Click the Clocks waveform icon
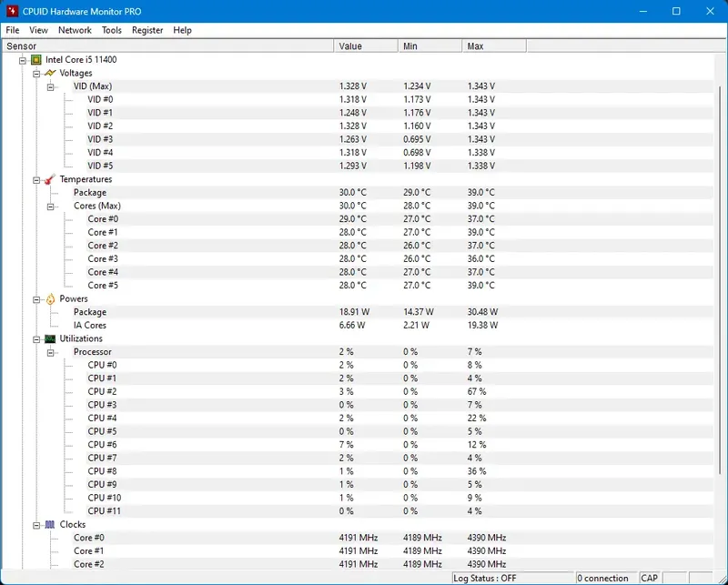The image size is (728, 585). [x=50, y=525]
